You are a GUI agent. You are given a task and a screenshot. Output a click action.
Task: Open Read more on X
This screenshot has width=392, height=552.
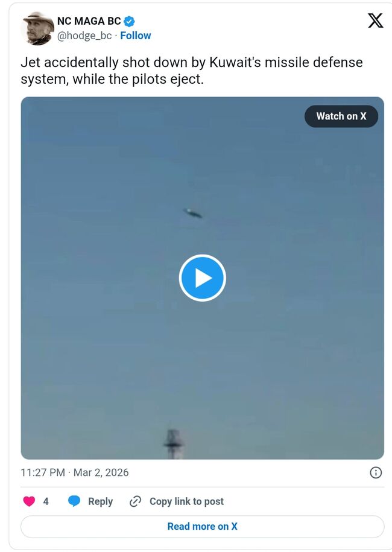(202, 527)
